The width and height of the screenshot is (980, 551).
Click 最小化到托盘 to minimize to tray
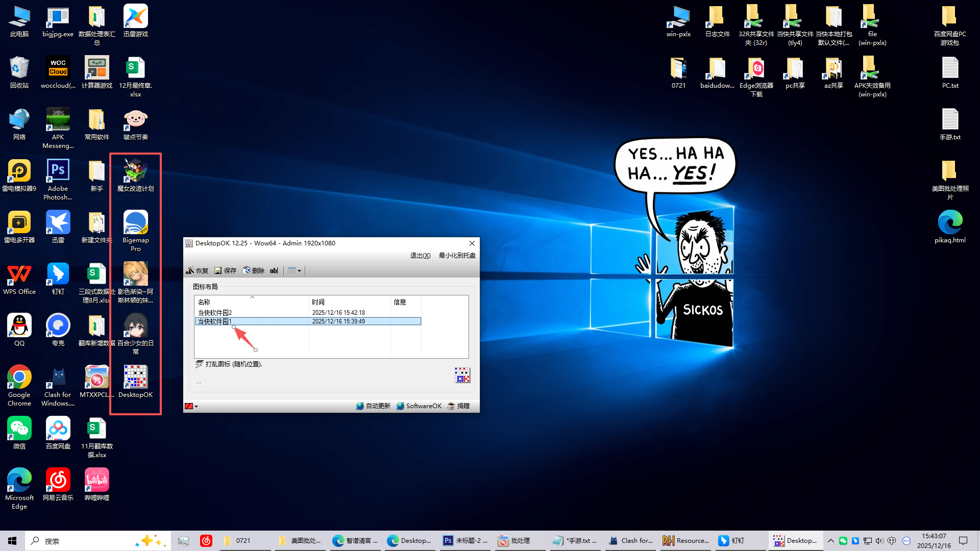pyautogui.click(x=456, y=256)
